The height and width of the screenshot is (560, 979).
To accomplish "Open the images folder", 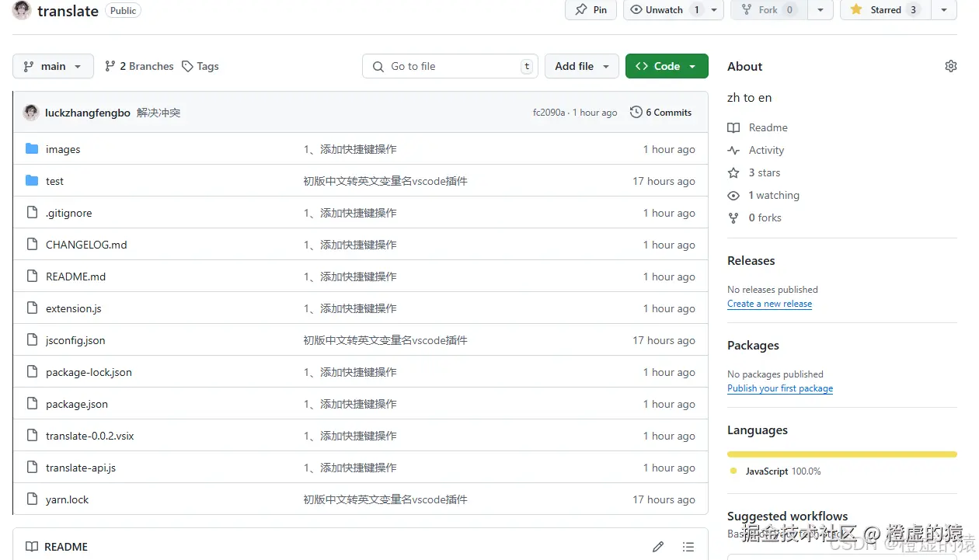I will point(63,149).
